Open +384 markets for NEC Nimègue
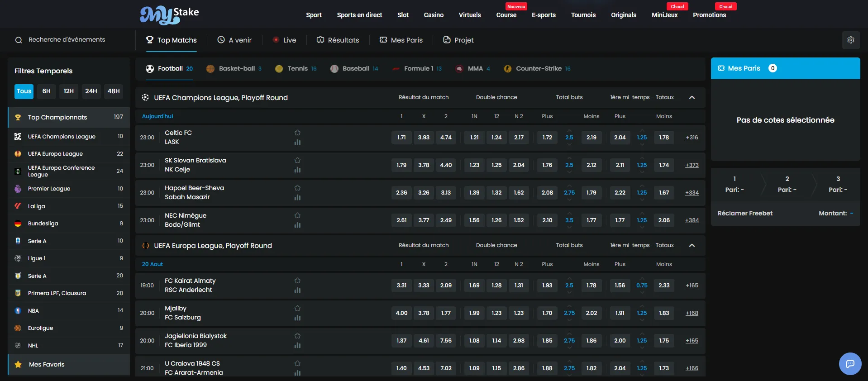 point(692,220)
